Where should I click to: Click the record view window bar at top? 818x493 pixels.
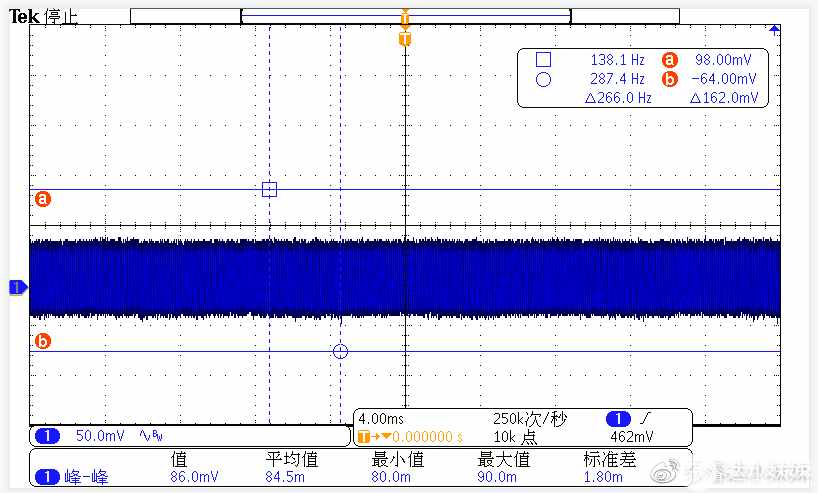tap(406, 16)
